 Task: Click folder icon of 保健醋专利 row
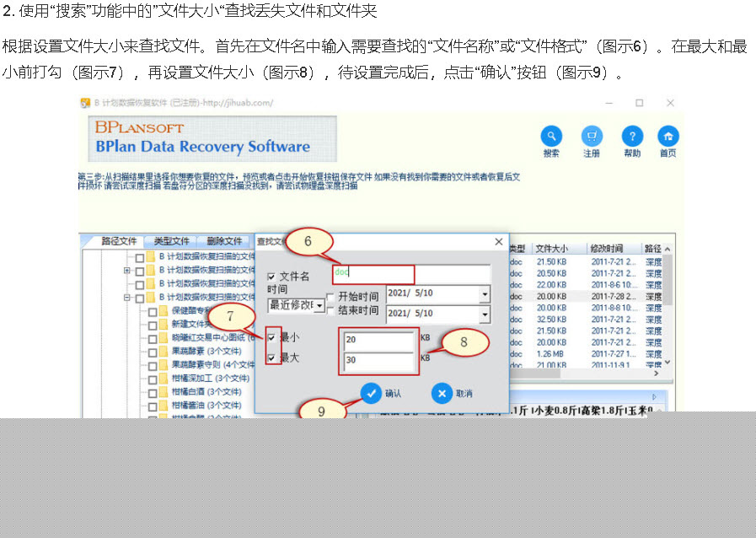pos(164,310)
